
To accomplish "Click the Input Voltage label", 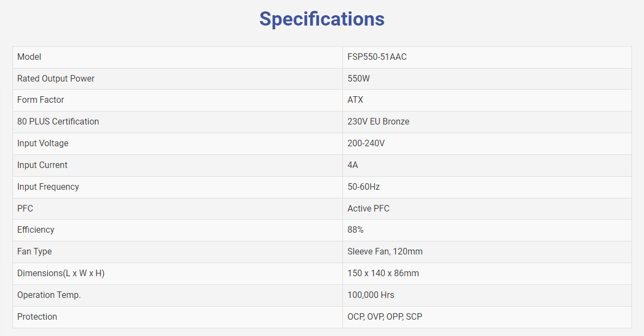I will click(x=43, y=144).
